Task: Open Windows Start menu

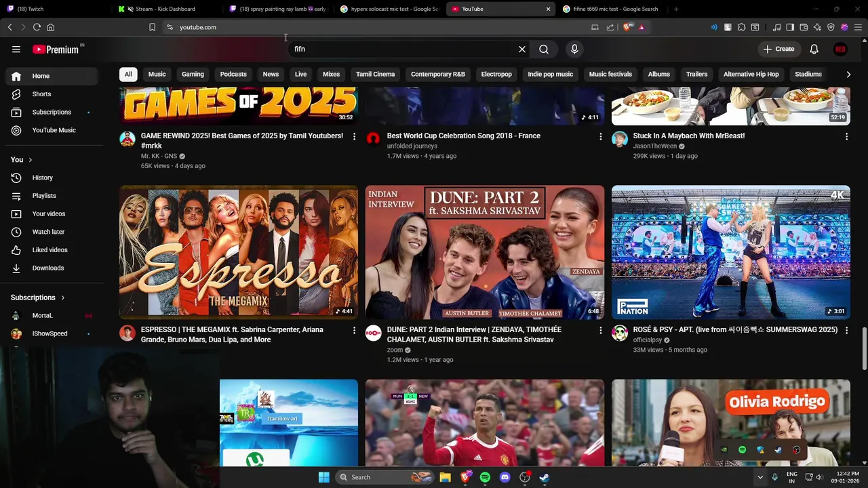Action: (x=323, y=477)
